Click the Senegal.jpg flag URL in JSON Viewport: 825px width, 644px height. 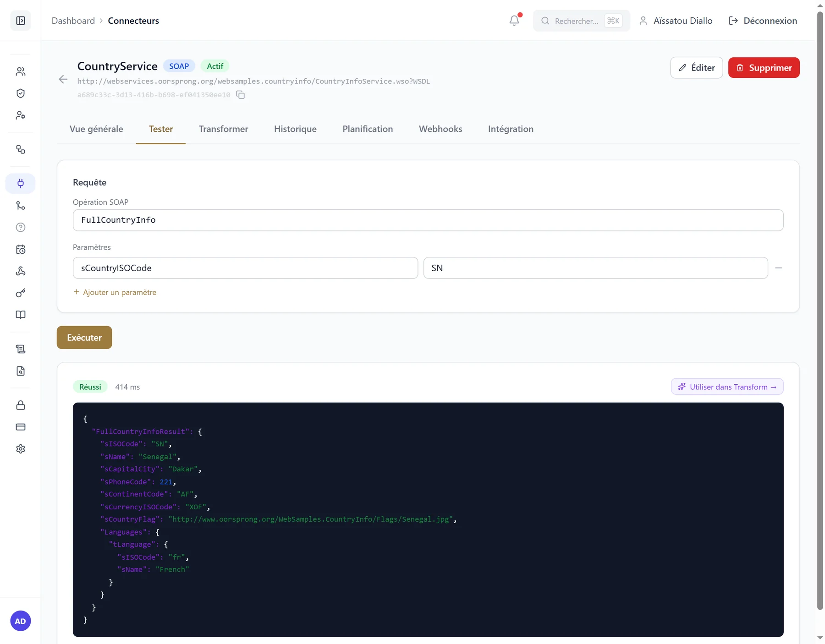tap(311, 519)
